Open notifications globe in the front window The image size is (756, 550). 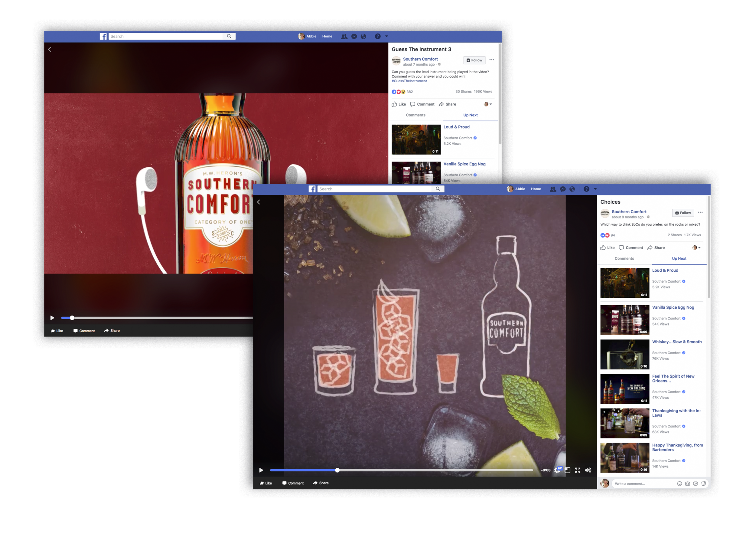(572, 189)
